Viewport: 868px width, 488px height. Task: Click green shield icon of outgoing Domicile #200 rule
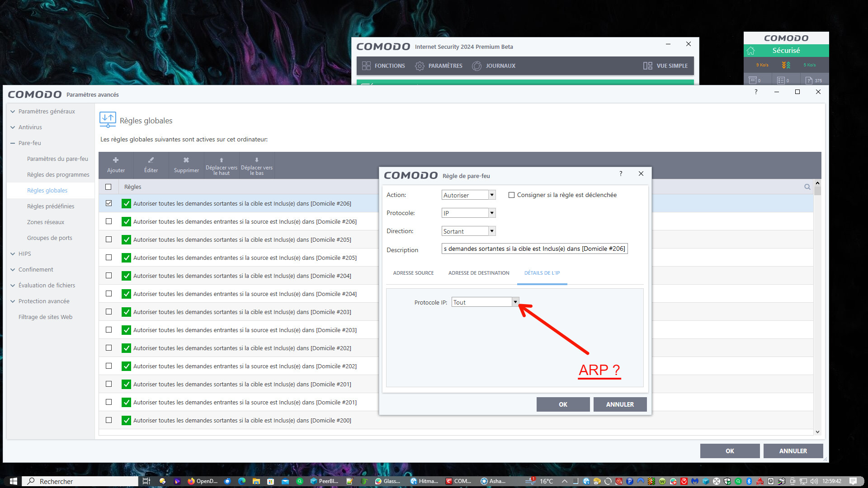coord(126,420)
